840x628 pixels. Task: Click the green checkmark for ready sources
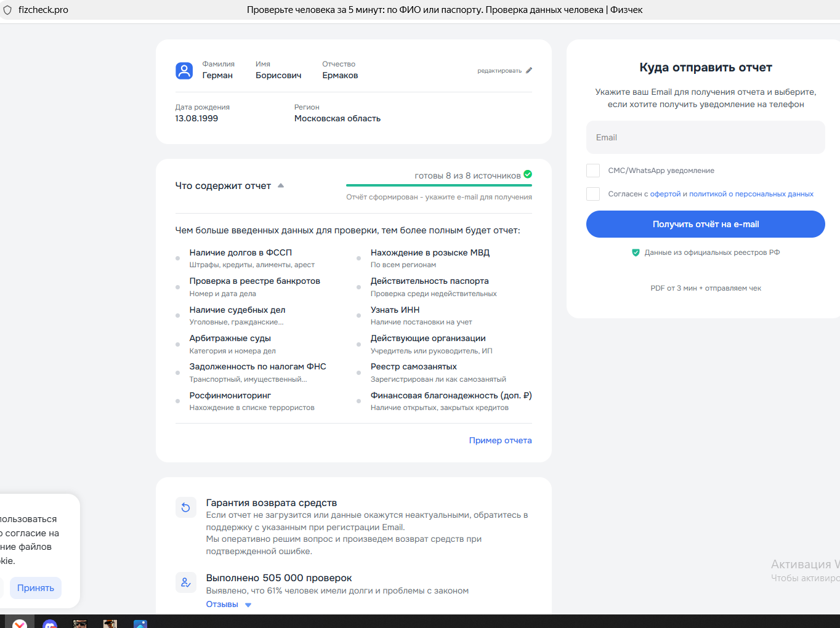point(528,174)
